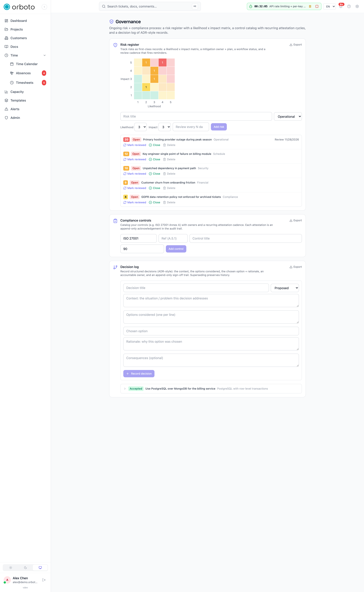Delete the Primary hosting provider outage risk
Image resolution: width=364 pixels, height=592 pixels.
point(169,145)
